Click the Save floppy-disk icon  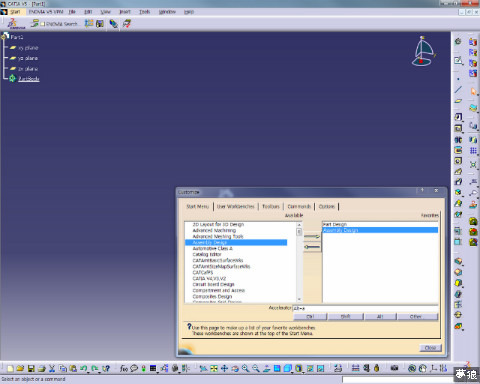click(x=31, y=368)
